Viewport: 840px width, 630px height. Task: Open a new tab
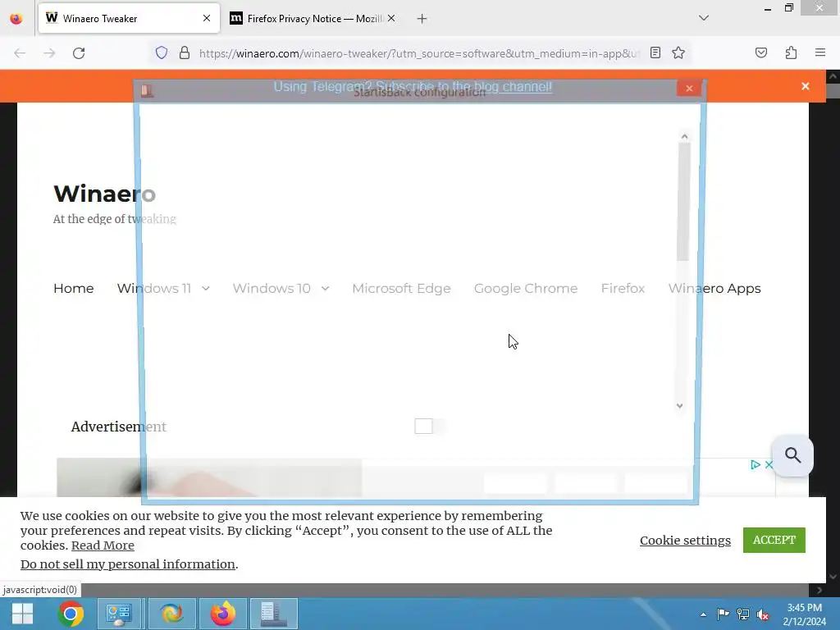pos(422,19)
